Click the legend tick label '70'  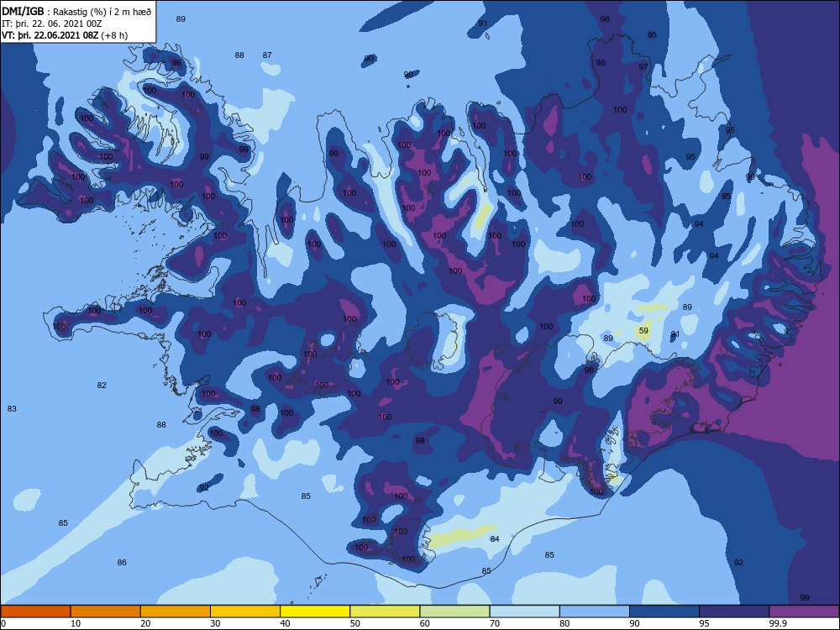(x=495, y=623)
